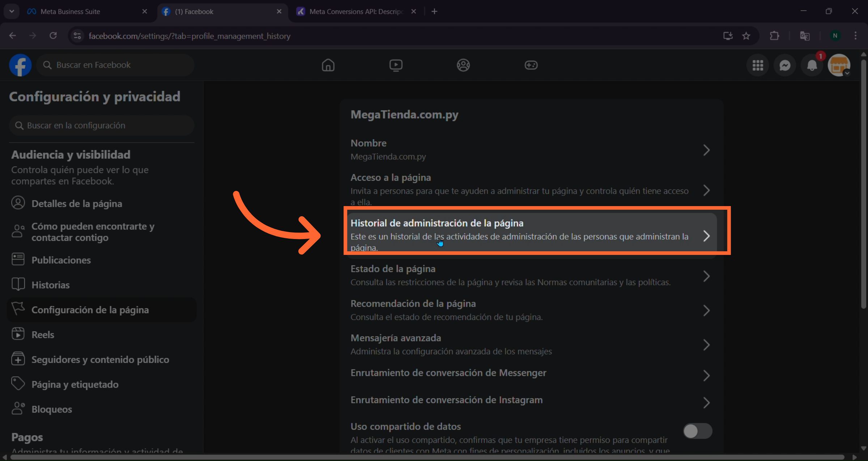868x461 pixels.
Task: Open the Historias sidebar section
Action: coord(50,285)
